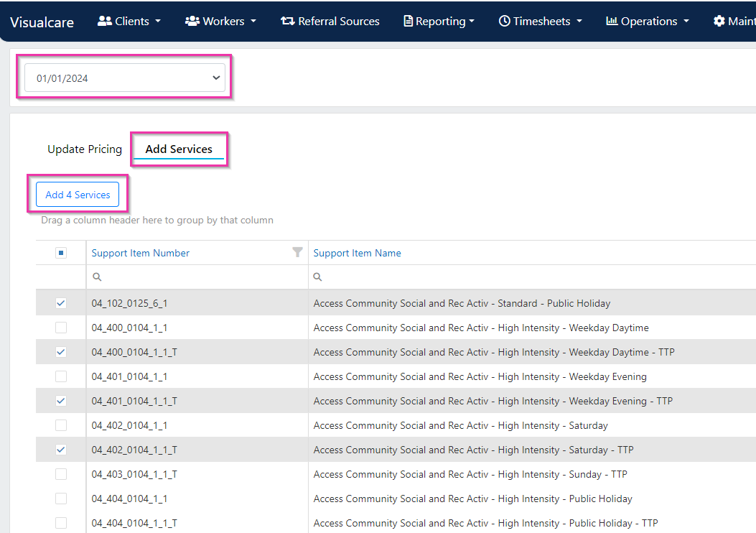
Task: Click 'Standard - Public Holiday' item name
Action: tap(462, 303)
